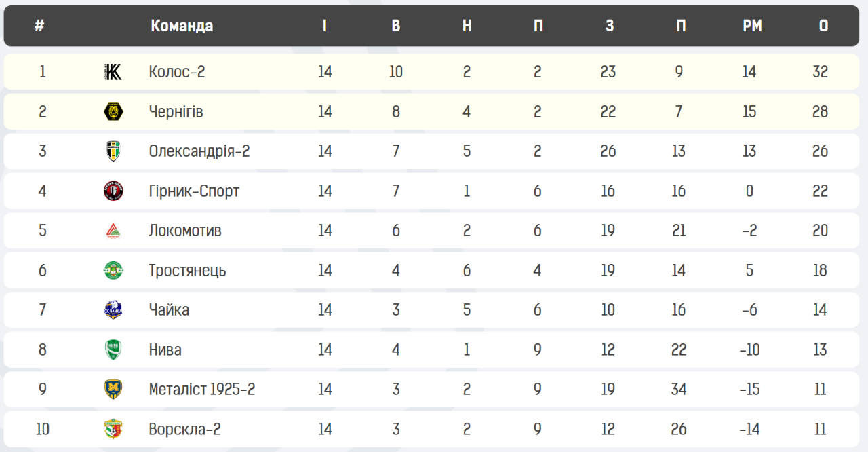Click the green Тростянець club badge
The height and width of the screenshot is (452, 868).
coord(113,270)
